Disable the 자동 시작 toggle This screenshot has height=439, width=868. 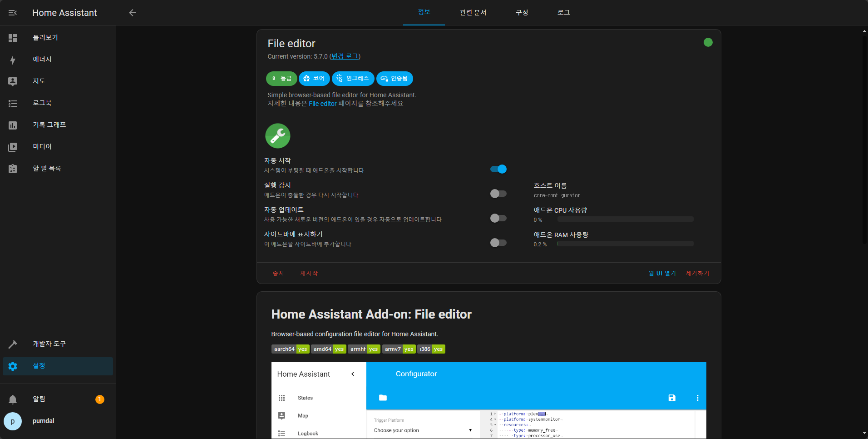[498, 169]
